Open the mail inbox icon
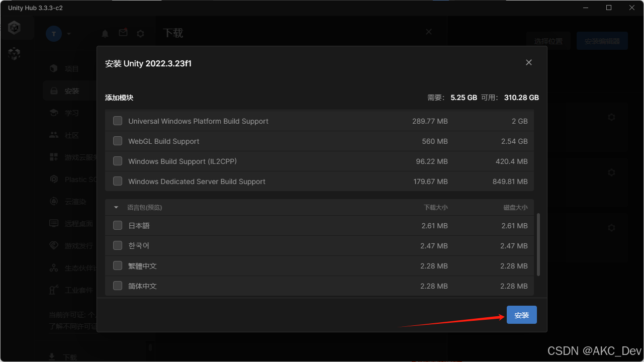Screen dimensions: 644x362 click(x=123, y=33)
